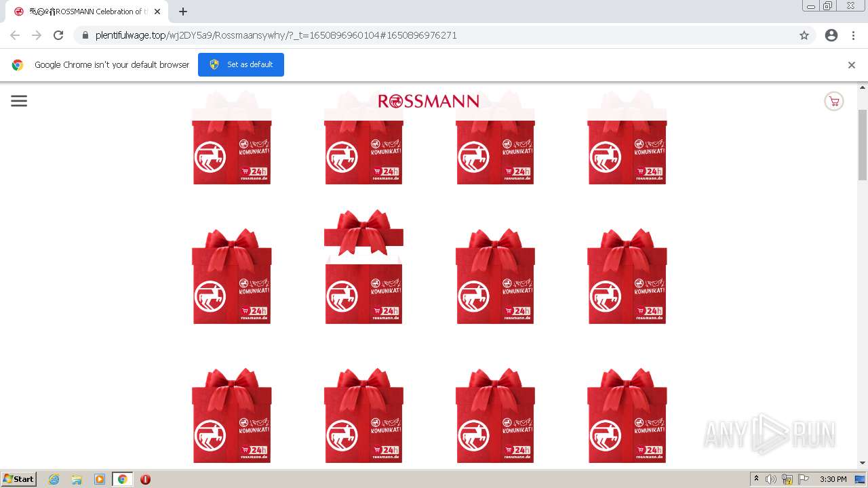Choose the gift box in second row, first column
This screenshot has width=868, height=488.
pos(232,277)
